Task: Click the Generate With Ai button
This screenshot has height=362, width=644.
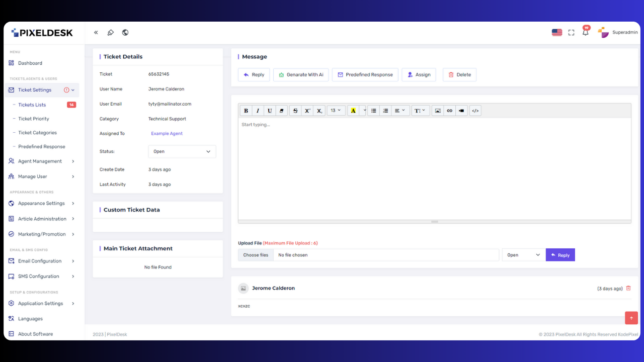Action: click(x=301, y=75)
